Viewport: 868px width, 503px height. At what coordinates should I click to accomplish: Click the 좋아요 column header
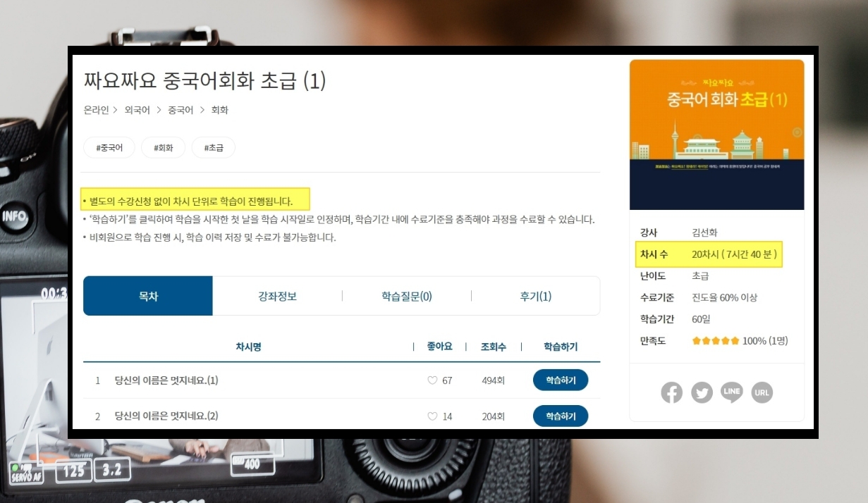point(440,347)
